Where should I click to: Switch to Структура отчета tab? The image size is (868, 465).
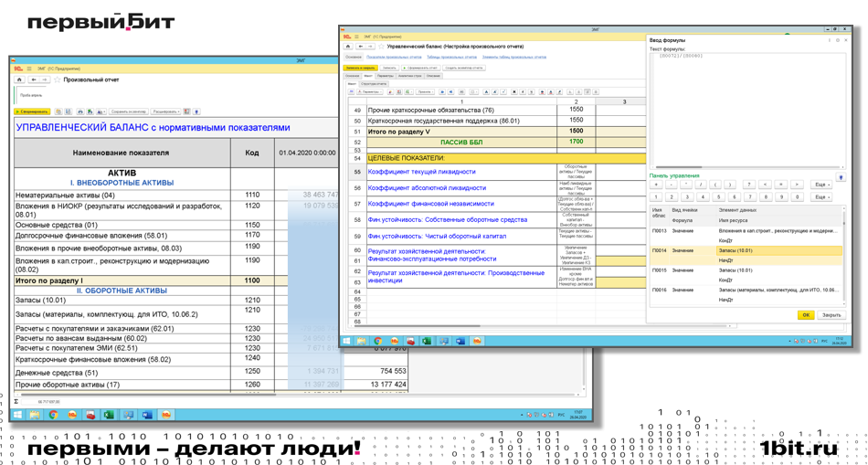374,84
